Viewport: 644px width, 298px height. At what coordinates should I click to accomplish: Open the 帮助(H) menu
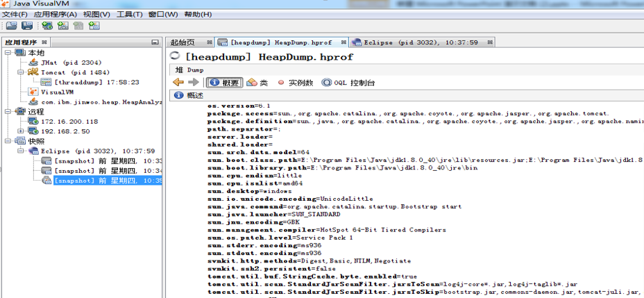198,15
